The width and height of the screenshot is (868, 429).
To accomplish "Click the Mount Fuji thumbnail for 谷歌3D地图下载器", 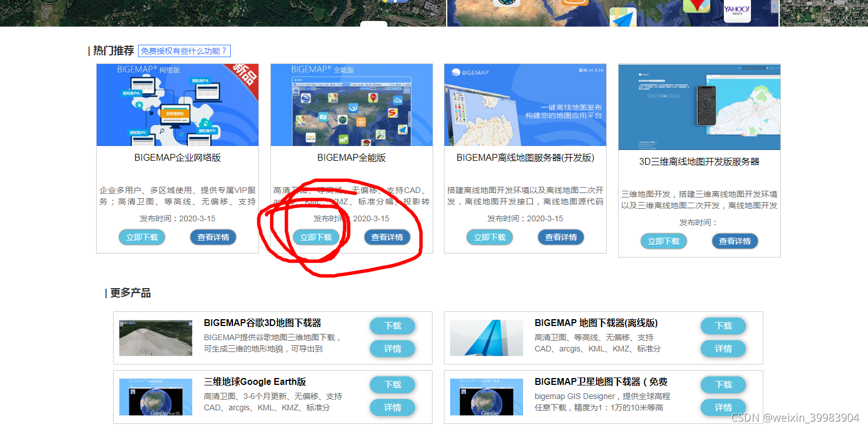I will [x=156, y=338].
